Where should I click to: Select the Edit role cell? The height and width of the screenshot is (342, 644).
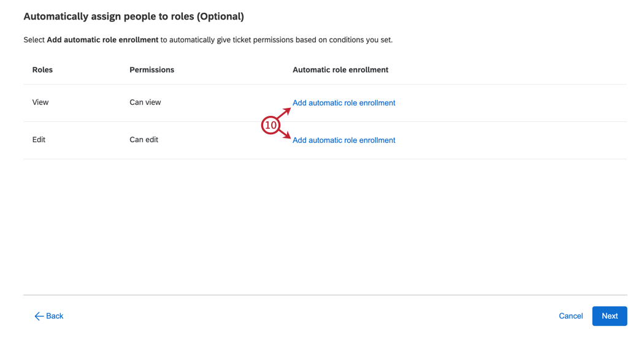[39, 140]
